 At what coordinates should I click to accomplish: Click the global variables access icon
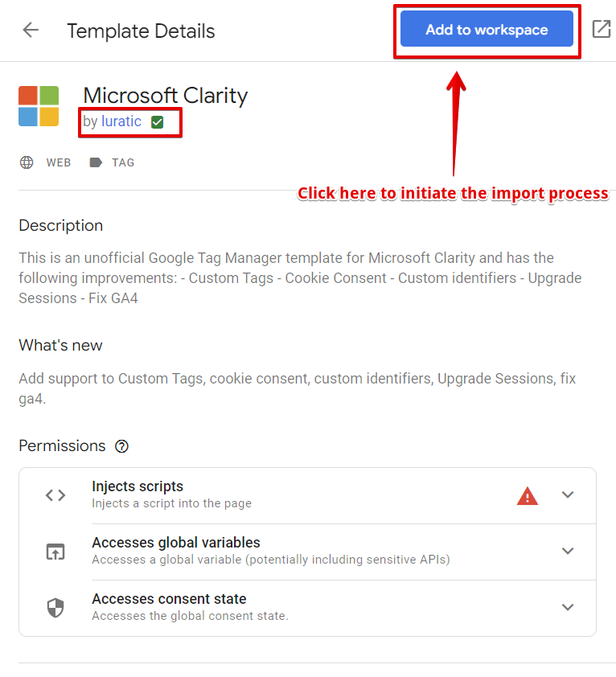[55, 552]
